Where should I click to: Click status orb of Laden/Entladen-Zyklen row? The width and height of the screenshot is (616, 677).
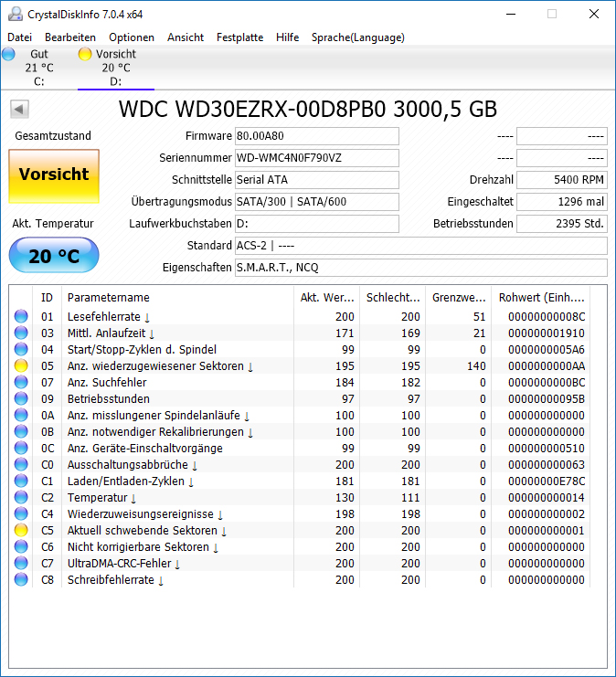21,481
